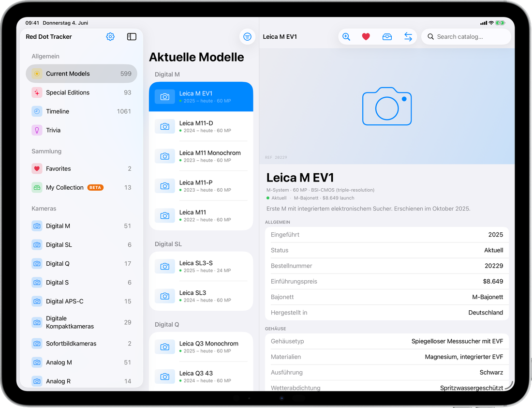Select Digital APS-C category icon
532x408 pixels.
(x=37, y=302)
